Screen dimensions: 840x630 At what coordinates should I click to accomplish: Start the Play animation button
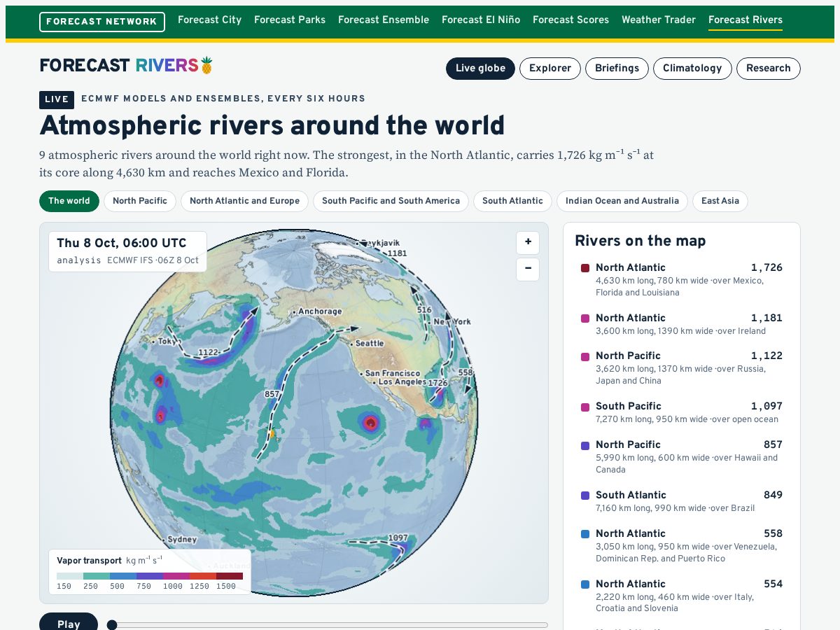(69, 624)
